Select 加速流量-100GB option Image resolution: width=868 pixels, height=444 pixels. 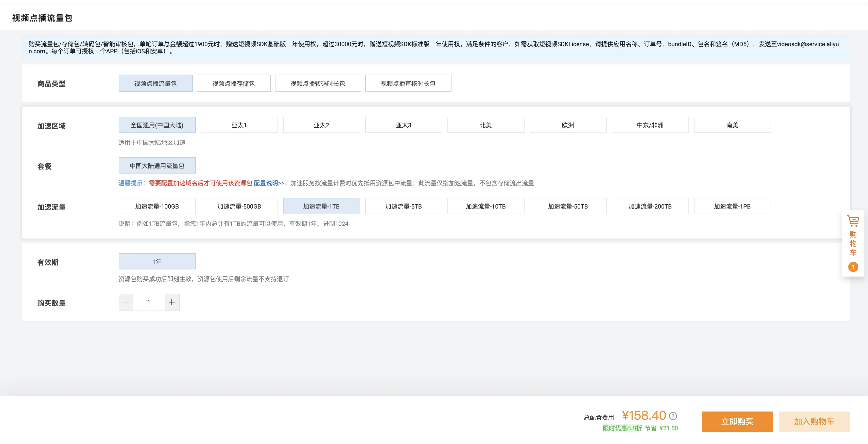click(157, 206)
